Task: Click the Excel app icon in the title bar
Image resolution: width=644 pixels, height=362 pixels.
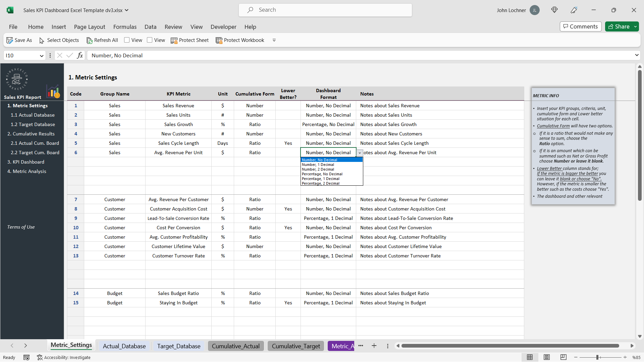Action: click(x=10, y=10)
